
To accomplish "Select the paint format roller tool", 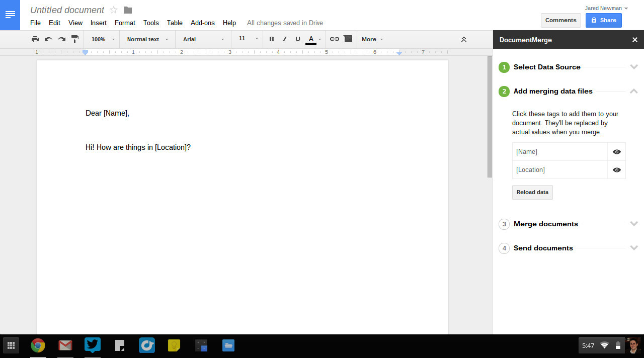I will click(75, 39).
